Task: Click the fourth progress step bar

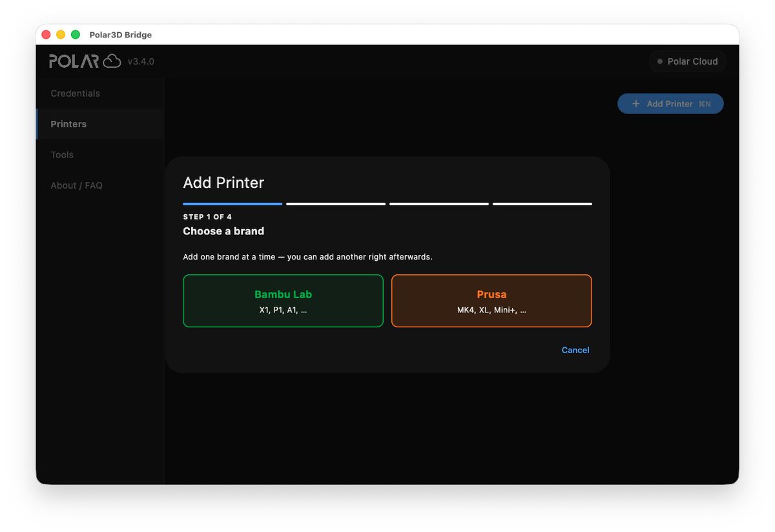Action: [542, 204]
